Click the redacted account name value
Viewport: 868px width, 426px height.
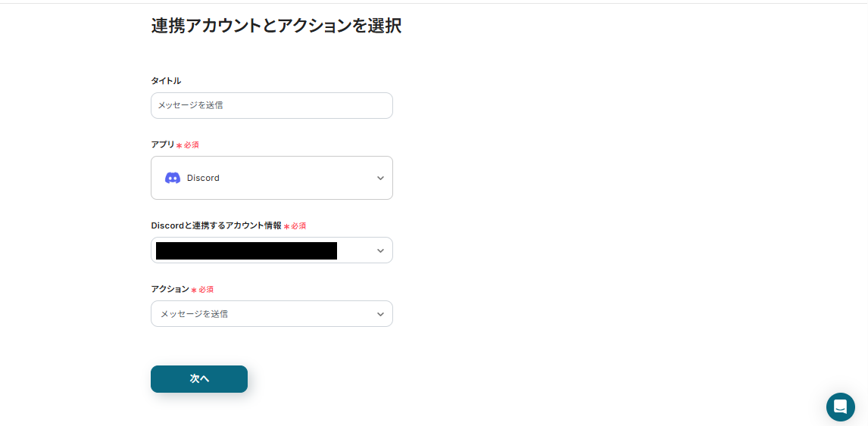(x=246, y=250)
